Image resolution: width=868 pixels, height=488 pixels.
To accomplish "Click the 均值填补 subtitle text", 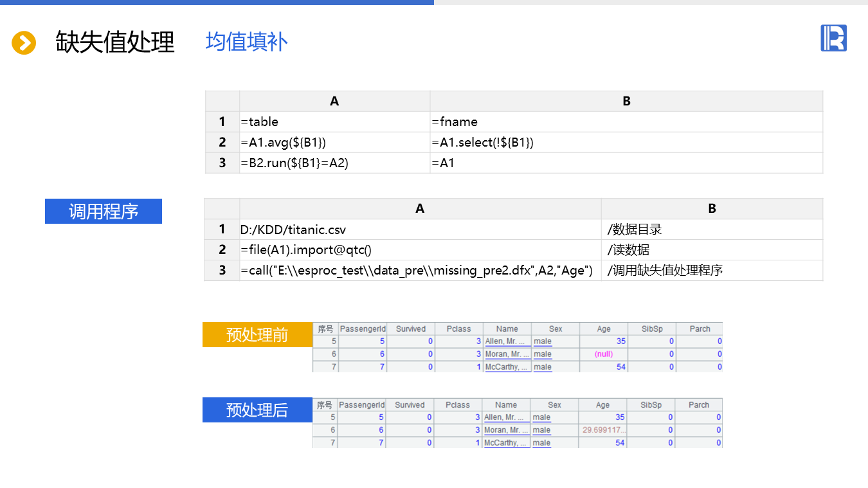I will pyautogui.click(x=247, y=42).
